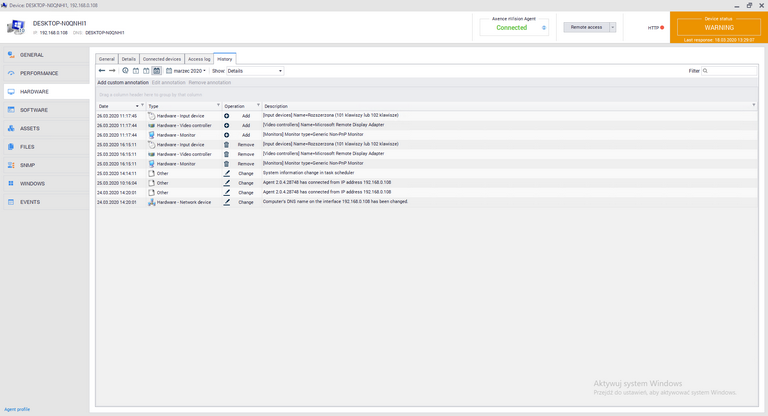Open the Performance section in sidebar
Image resolution: width=768 pixels, height=416 pixels.
click(x=39, y=73)
